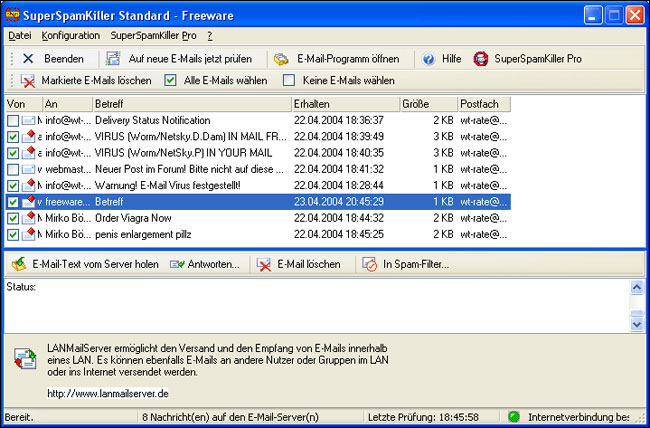Click the envelope icon of Neuer Post im Forum
The height and width of the screenshot is (428, 650).
(28, 169)
